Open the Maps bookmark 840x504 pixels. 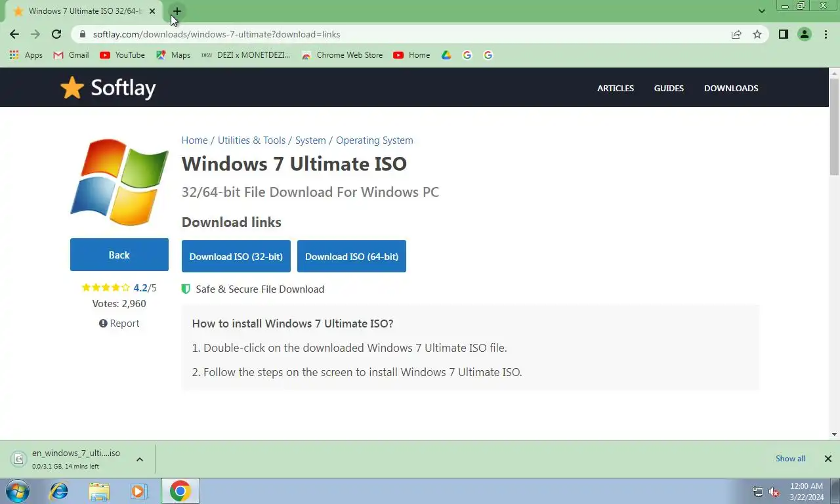point(173,55)
